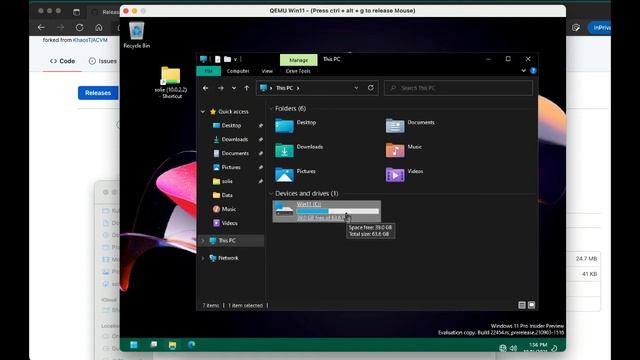
Task: Click the volume tray icon
Action: 513,348
